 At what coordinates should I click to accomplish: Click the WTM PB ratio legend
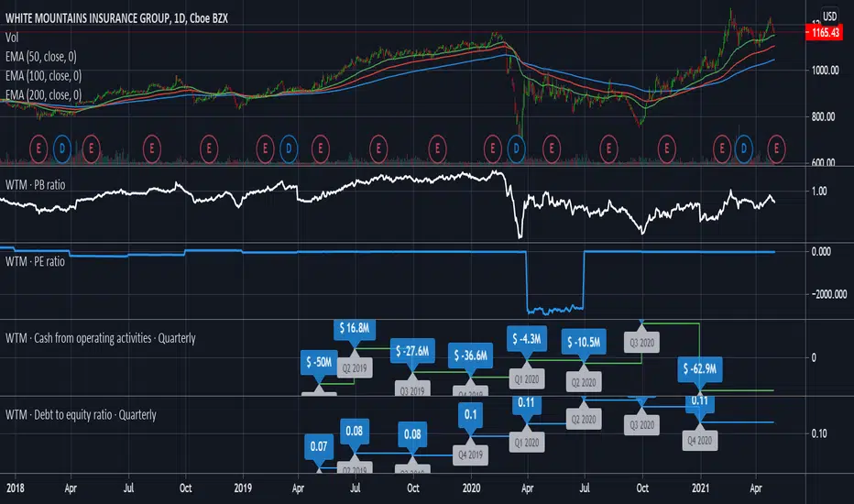tap(36, 185)
